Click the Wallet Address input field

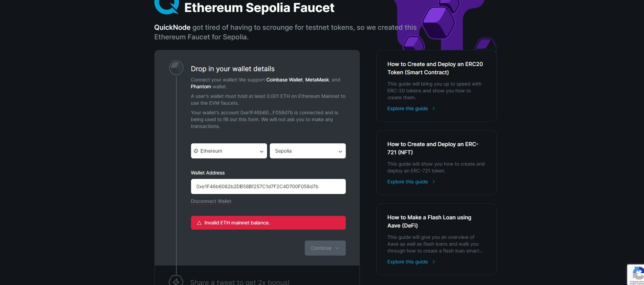pyautogui.click(x=268, y=186)
